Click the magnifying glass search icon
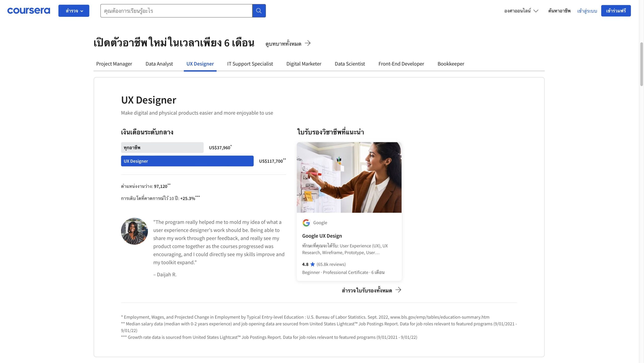Viewport: 644px width, 363px height. pos(259,11)
